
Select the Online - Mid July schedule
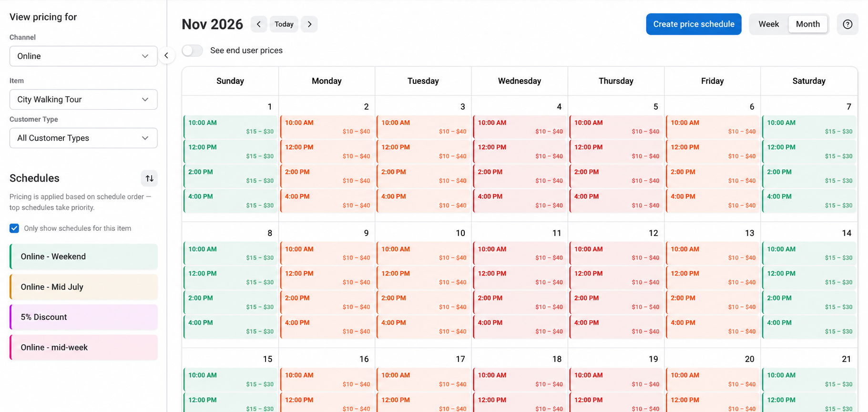pyautogui.click(x=83, y=287)
